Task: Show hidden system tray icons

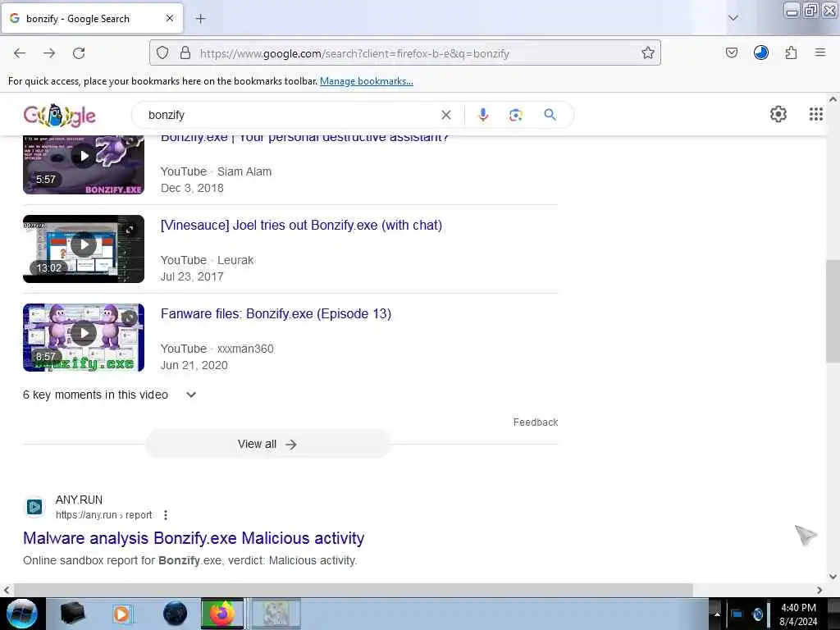Action: pyautogui.click(x=717, y=614)
